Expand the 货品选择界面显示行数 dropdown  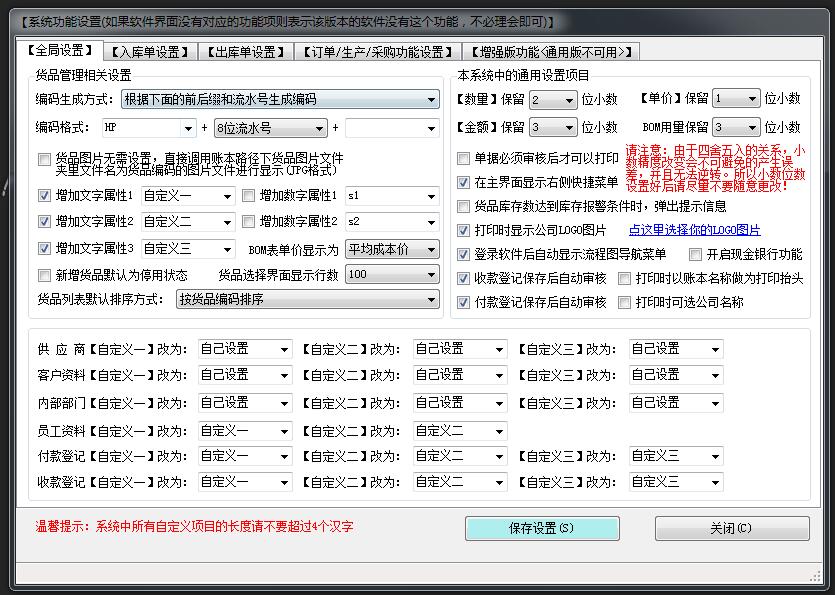coord(431,274)
